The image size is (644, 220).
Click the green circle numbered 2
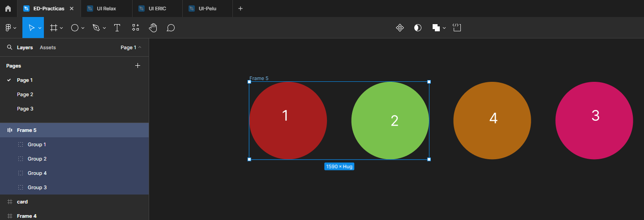click(390, 120)
